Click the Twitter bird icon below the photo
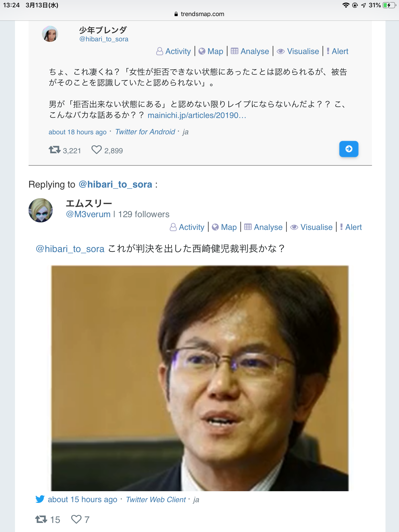 pyautogui.click(x=40, y=499)
